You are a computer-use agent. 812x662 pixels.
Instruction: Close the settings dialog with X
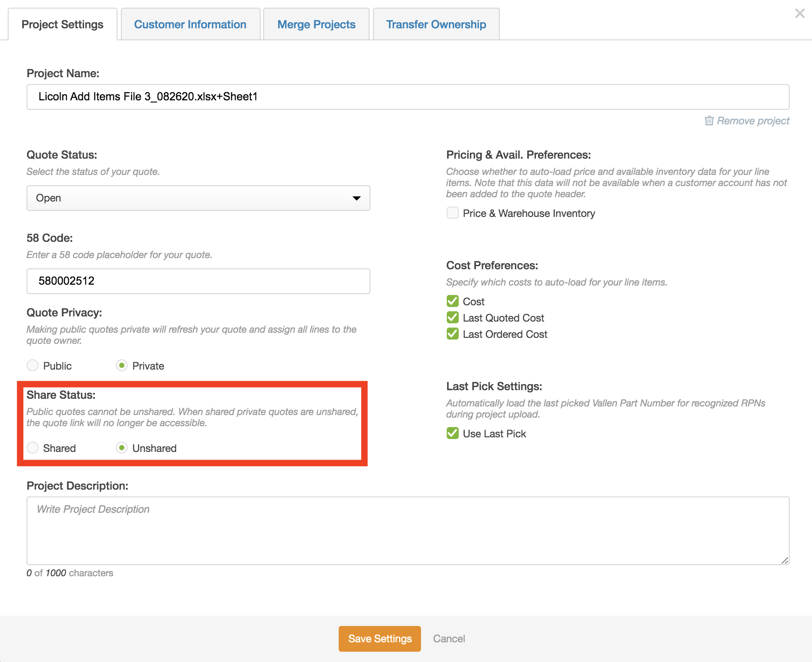tap(800, 13)
